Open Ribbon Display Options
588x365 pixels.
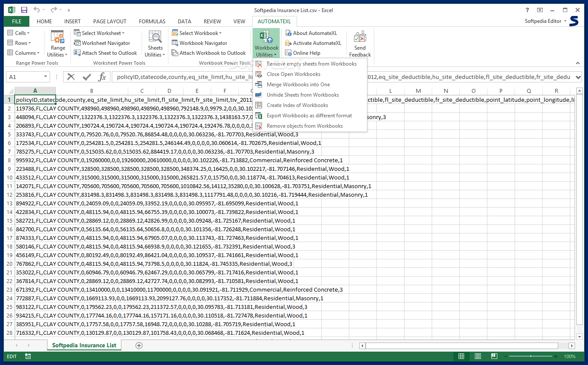(540, 10)
